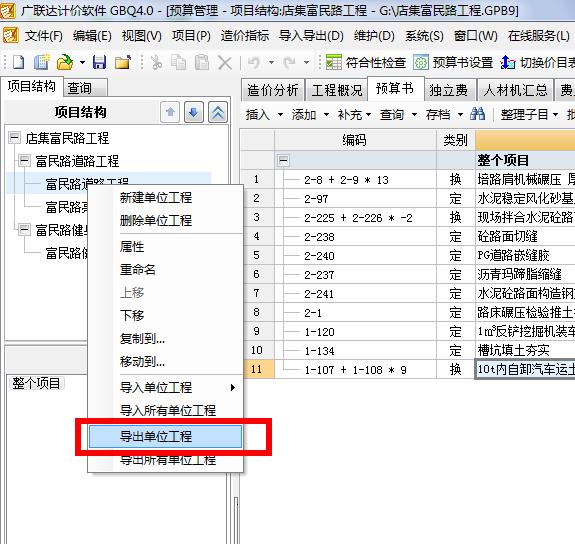Choose 移动到... from context menu
Image resolution: width=575 pixels, height=544 pixels.
point(165,362)
